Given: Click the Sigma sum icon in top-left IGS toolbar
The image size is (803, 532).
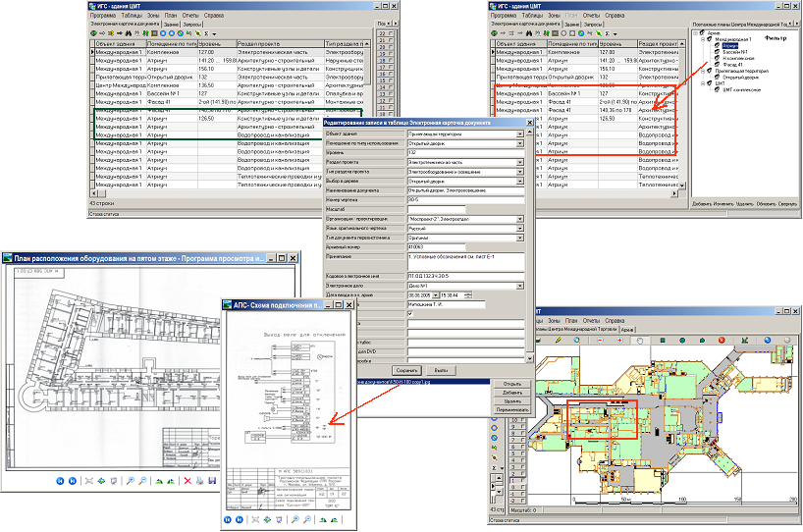Looking at the screenshot, I should tap(206, 33).
